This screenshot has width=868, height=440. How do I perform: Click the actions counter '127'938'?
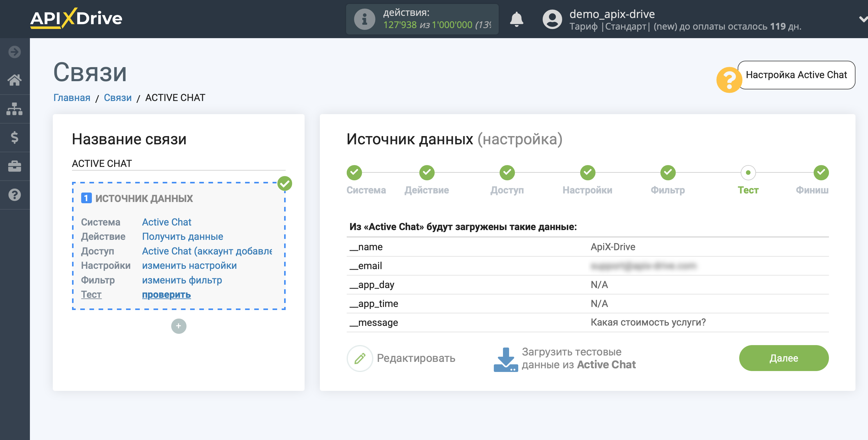[400, 25]
